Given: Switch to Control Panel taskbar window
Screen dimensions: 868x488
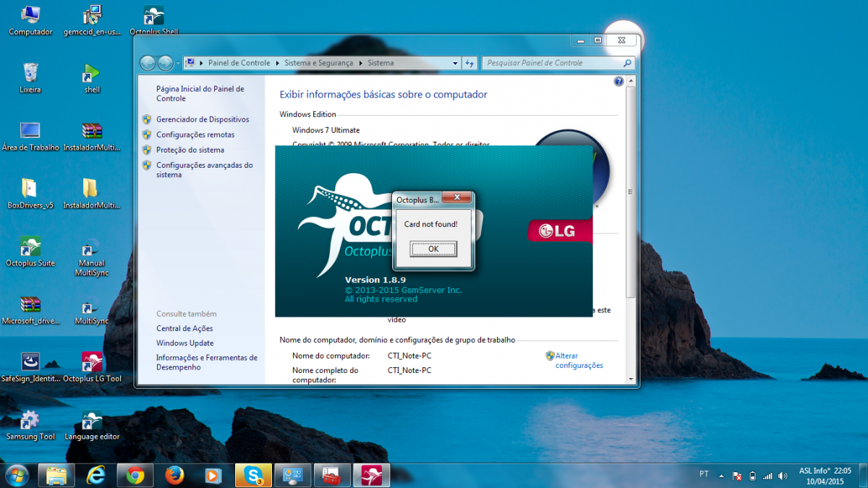Looking at the screenshot, I should pos(293,475).
